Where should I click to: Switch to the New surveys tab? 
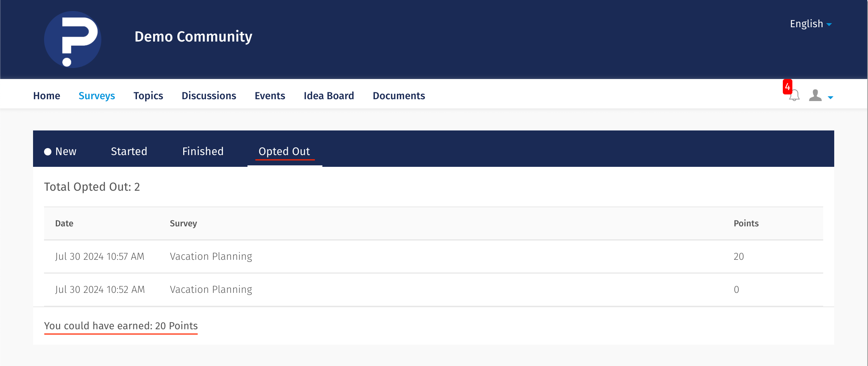(x=66, y=151)
